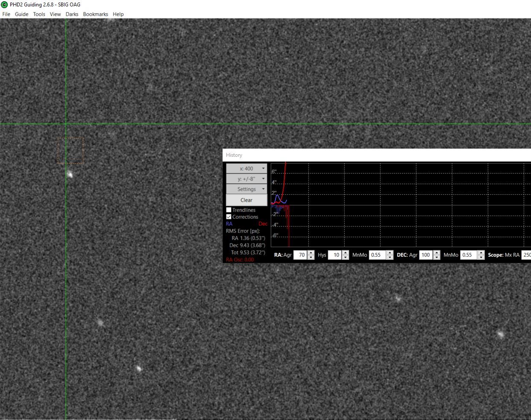Disable the Corrections checkbox

pos(229,217)
